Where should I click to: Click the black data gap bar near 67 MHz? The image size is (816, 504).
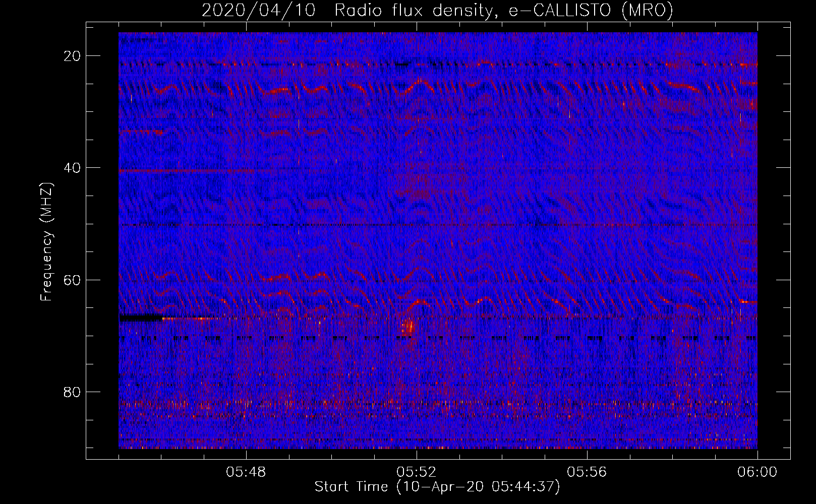click(141, 318)
